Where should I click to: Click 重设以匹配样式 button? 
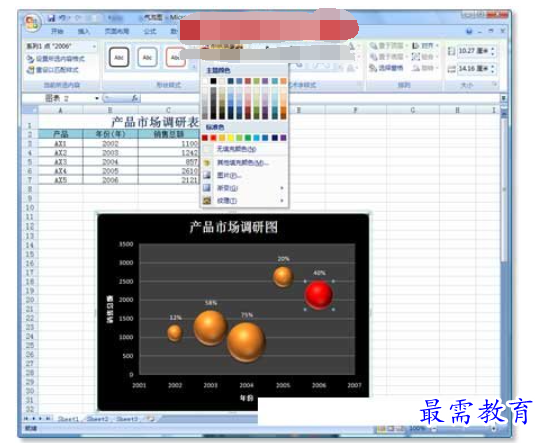(x=53, y=70)
